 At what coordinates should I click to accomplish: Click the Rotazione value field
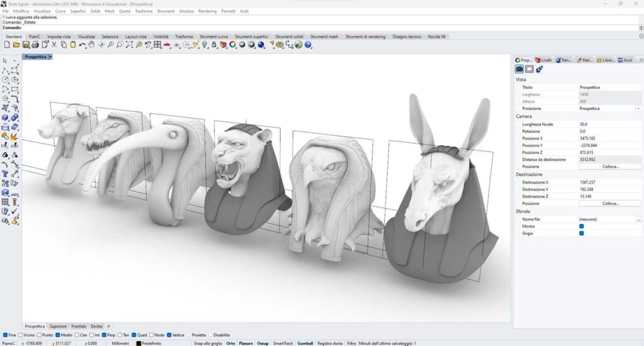click(x=610, y=131)
